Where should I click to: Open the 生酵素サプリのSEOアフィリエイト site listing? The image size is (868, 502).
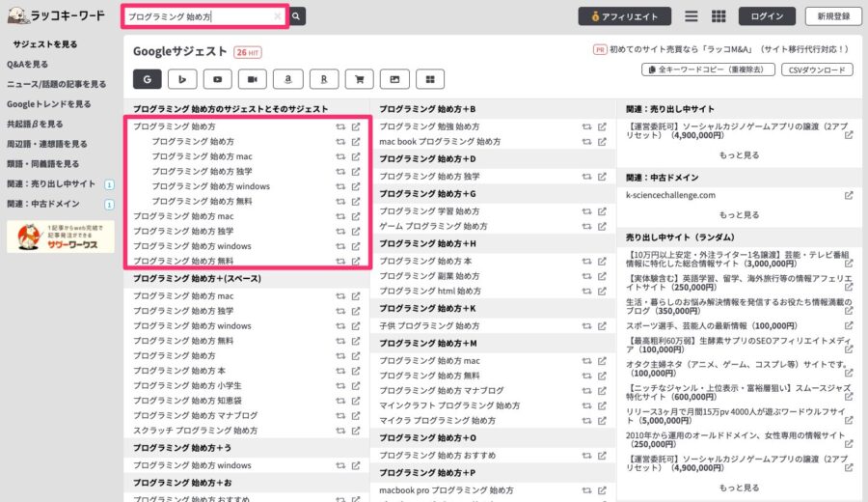point(738,346)
